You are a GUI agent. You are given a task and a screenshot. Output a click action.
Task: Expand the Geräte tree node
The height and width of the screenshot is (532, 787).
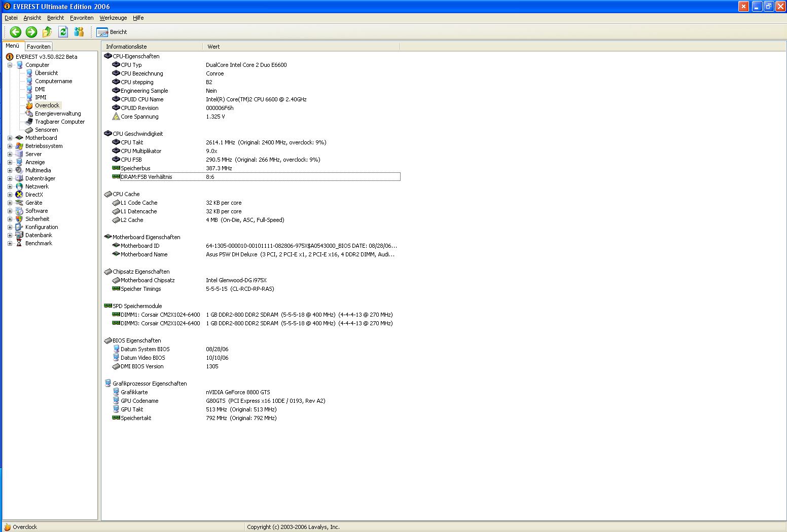pyautogui.click(x=10, y=203)
